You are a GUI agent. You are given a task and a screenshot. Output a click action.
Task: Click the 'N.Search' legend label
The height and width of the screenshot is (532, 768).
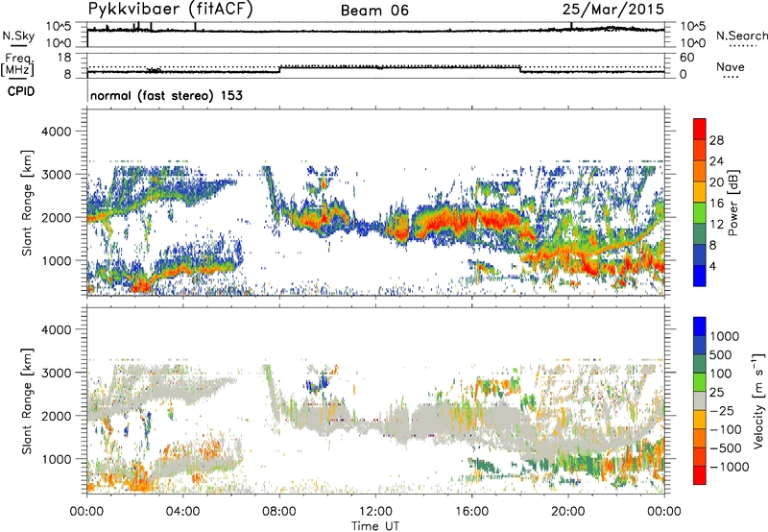pos(741,36)
